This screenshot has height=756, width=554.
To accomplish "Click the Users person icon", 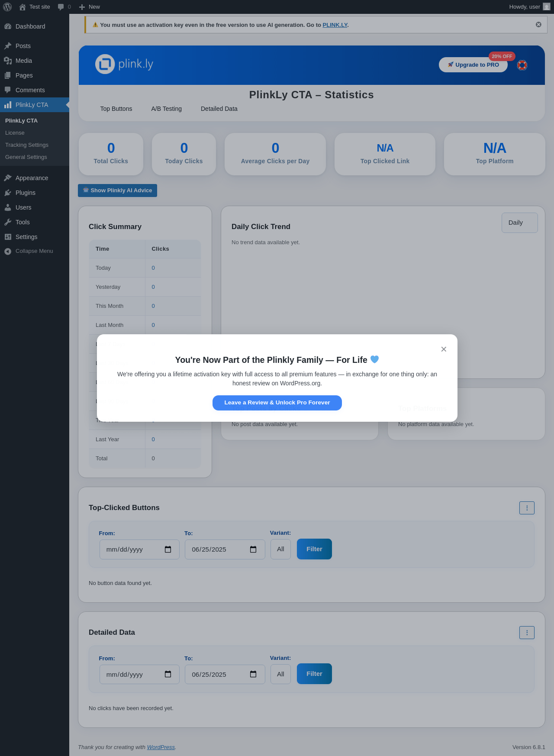I will click(8, 207).
